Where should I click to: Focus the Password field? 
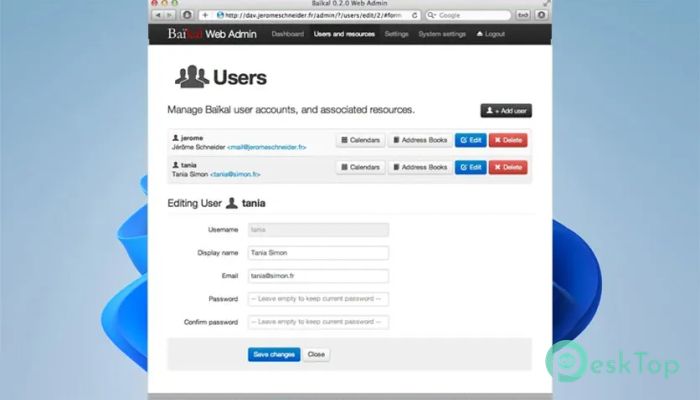(318, 299)
